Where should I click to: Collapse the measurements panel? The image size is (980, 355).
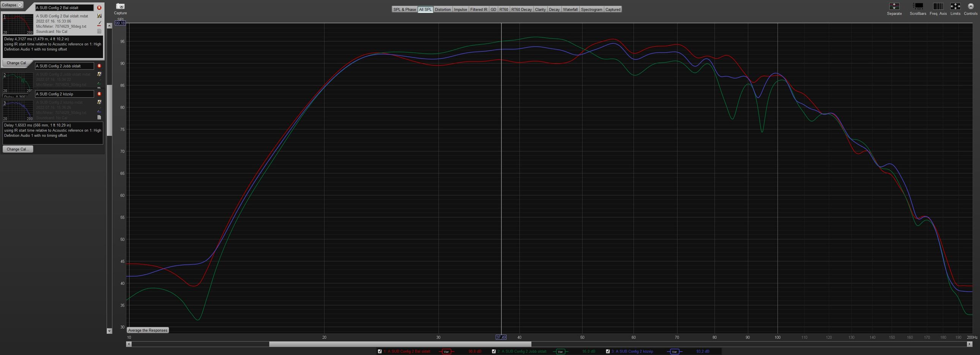(12, 5)
